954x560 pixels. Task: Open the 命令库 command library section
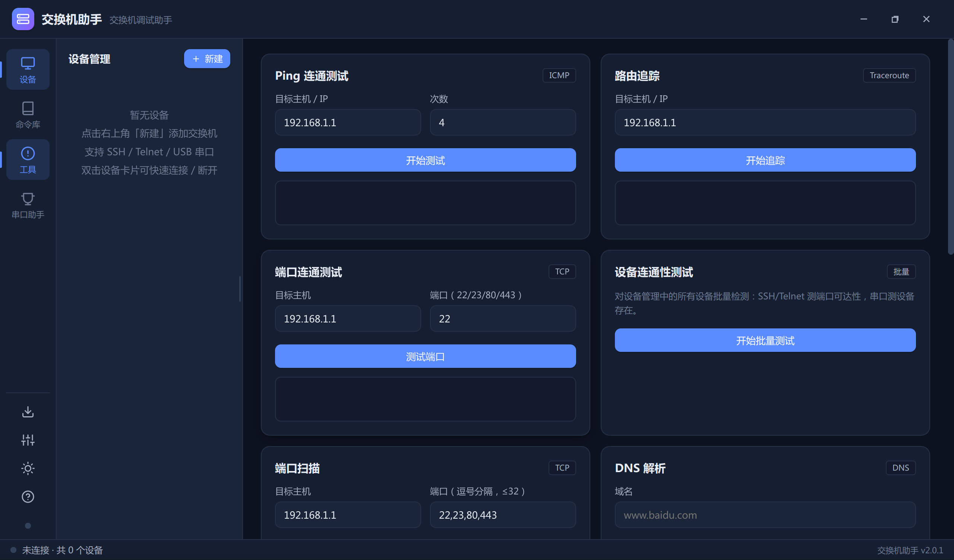(x=28, y=115)
